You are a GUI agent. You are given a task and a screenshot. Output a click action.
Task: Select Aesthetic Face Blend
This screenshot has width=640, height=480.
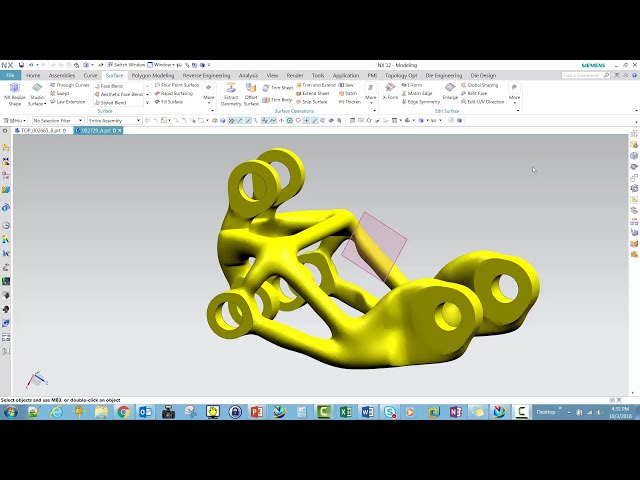pos(118,94)
